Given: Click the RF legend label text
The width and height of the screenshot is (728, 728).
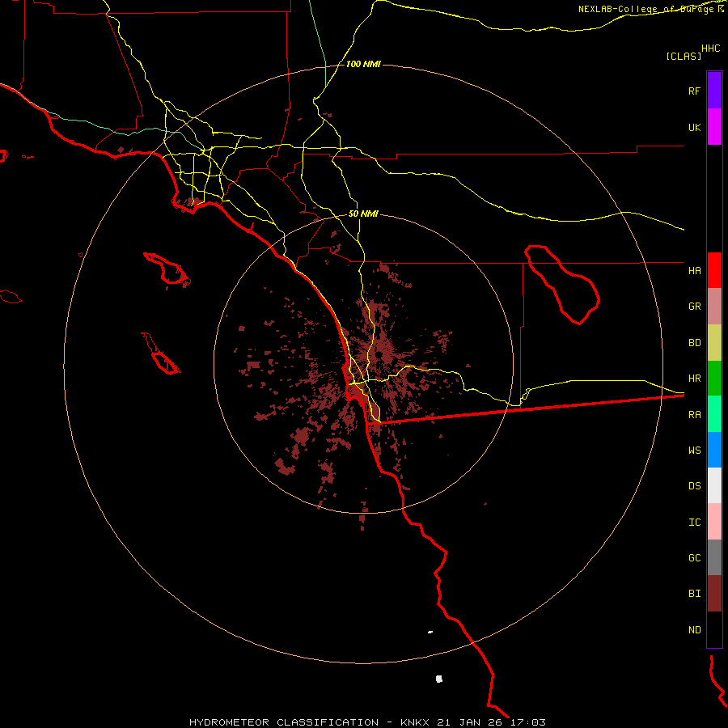Looking at the screenshot, I should click(694, 91).
